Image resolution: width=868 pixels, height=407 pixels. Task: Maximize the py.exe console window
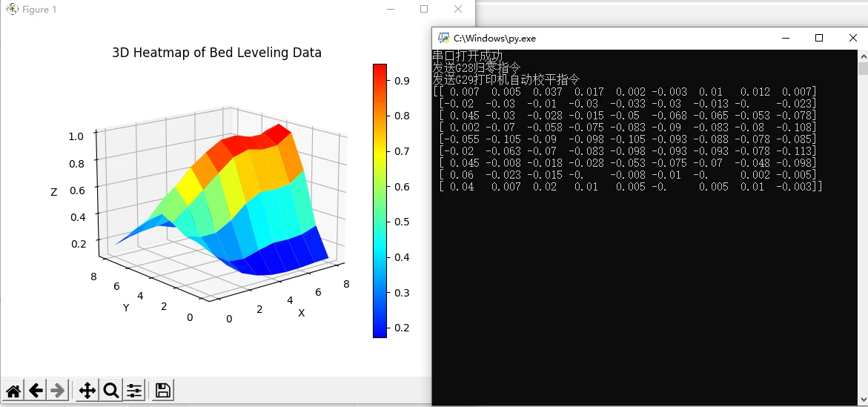point(819,38)
